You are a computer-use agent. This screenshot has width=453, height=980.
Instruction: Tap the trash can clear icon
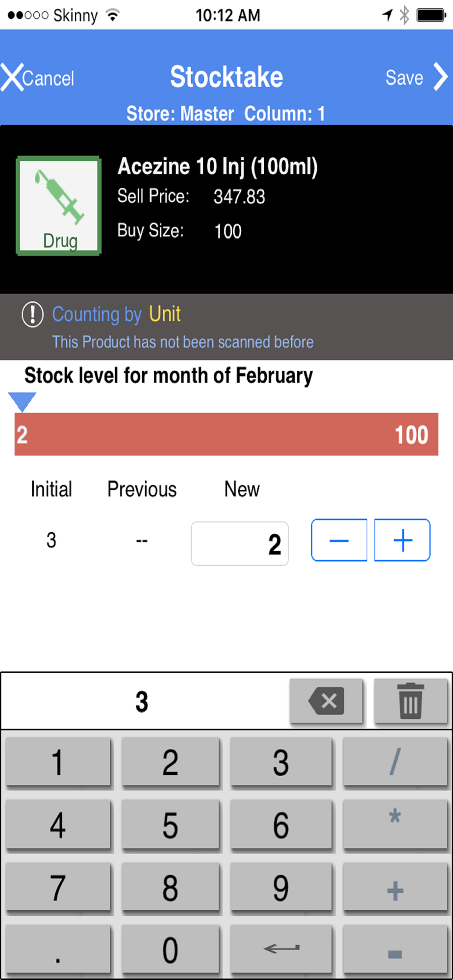point(410,701)
